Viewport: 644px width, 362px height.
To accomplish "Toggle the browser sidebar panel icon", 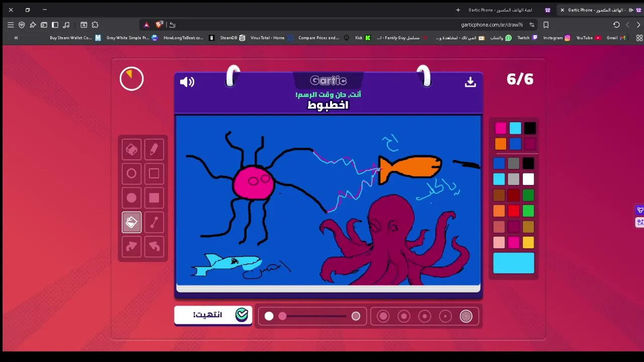I will (55, 25).
